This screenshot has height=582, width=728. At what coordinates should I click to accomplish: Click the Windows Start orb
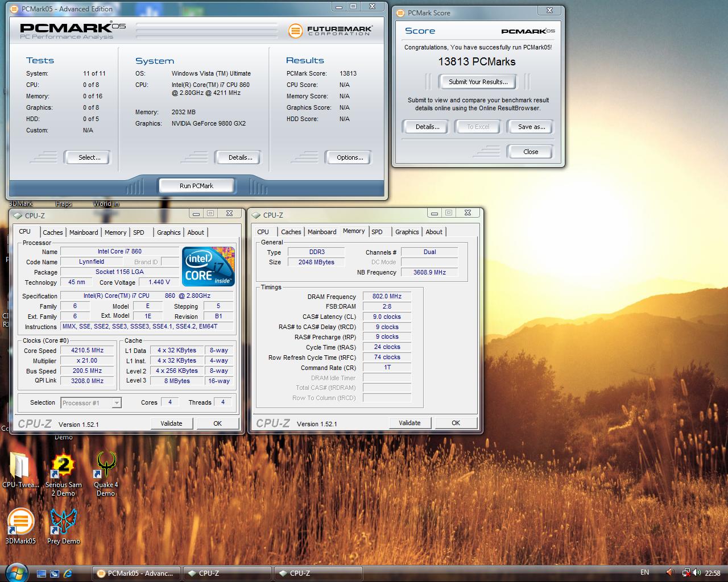tap(15, 572)
